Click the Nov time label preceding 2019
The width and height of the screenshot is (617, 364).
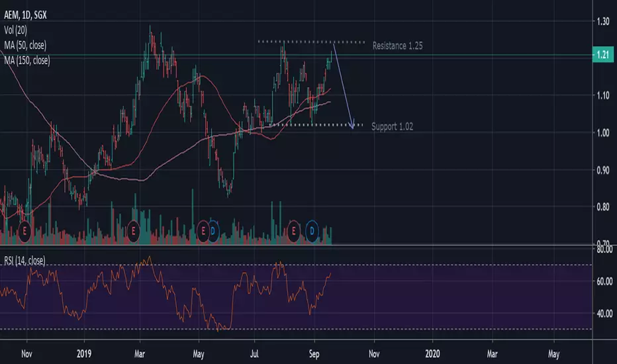[x=26, y=354]
